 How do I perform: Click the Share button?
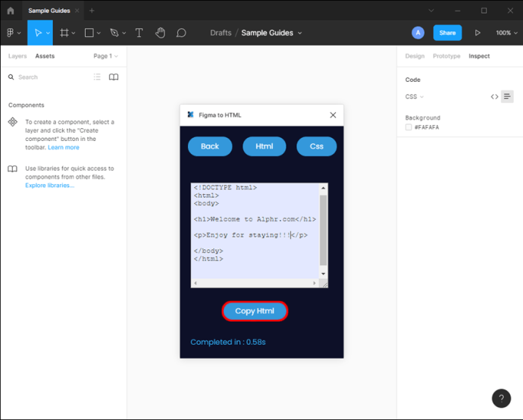447,33
